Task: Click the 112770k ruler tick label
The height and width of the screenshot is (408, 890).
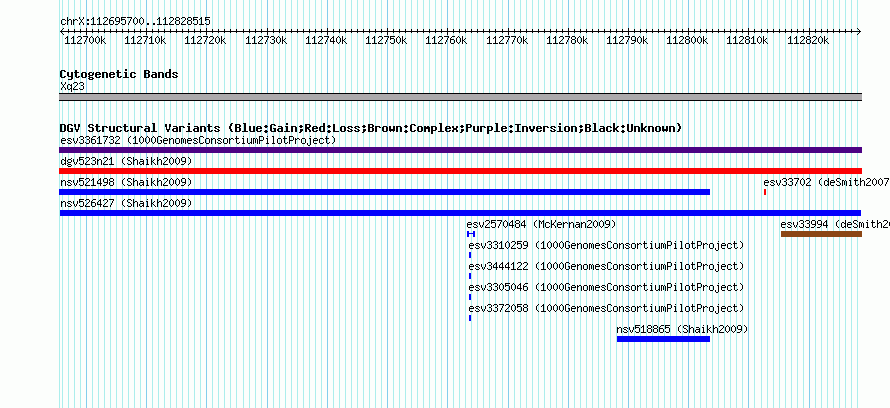Action: click(x=507, y=40)
